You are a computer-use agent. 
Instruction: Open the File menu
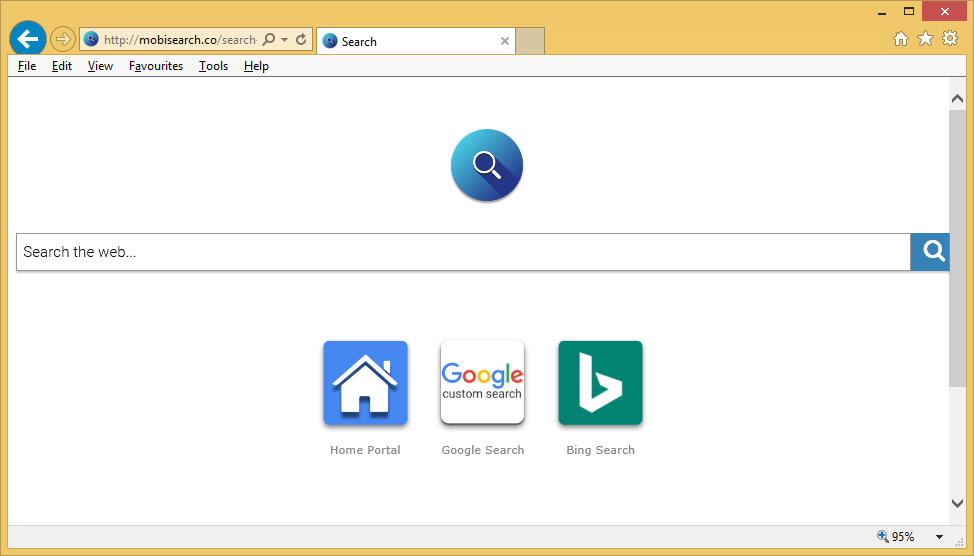pyautogui.click(x=27, y=66)
